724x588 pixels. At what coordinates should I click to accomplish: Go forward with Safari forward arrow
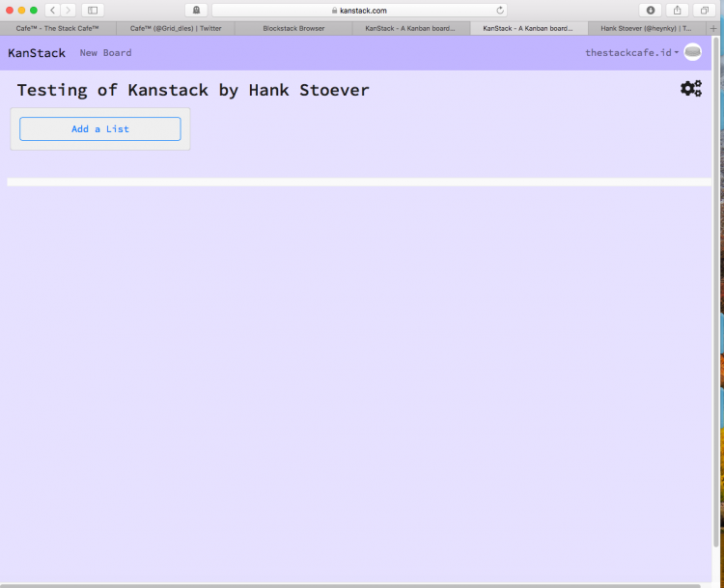pos(68,11)
